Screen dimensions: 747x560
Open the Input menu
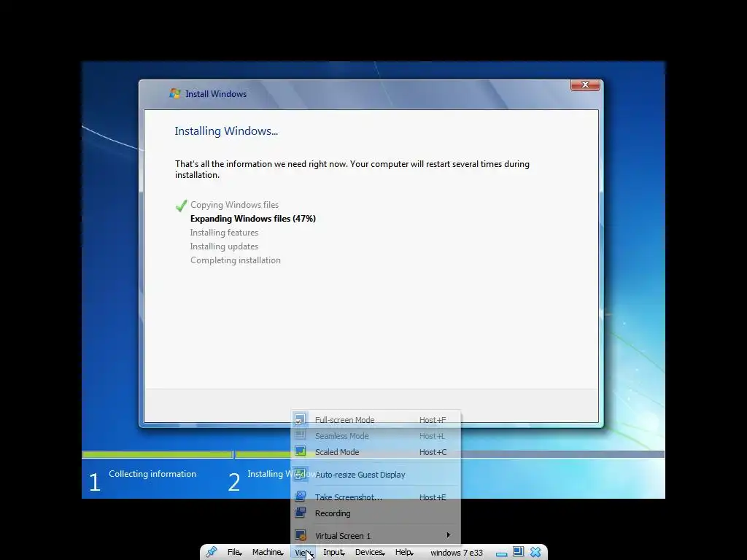tap(333, 553)
